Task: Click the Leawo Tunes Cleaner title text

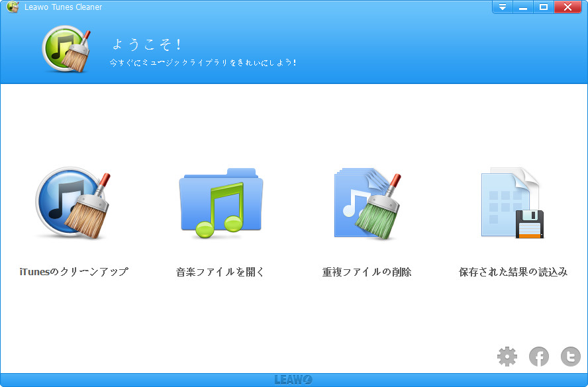Action: coord(63,7)
